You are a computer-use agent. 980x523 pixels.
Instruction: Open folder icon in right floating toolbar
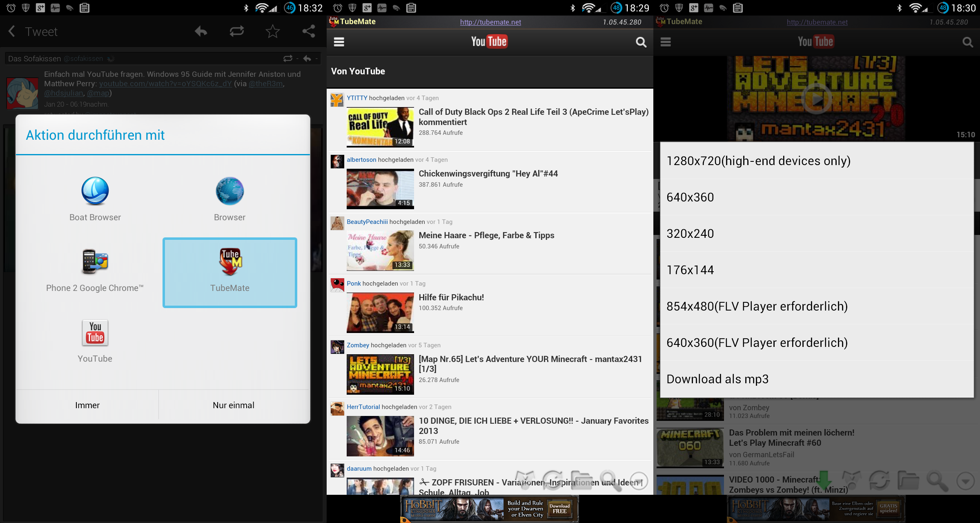coord(908,481)
